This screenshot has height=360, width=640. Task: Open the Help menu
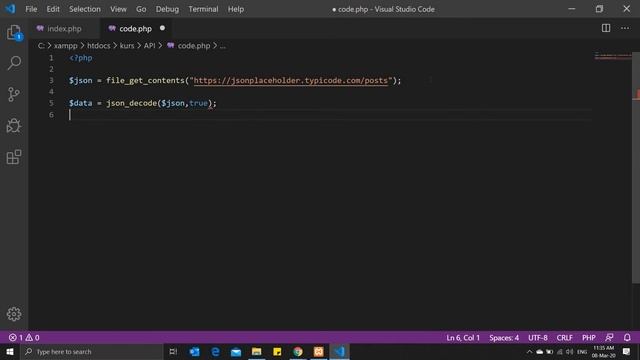[x=236, y=9]
